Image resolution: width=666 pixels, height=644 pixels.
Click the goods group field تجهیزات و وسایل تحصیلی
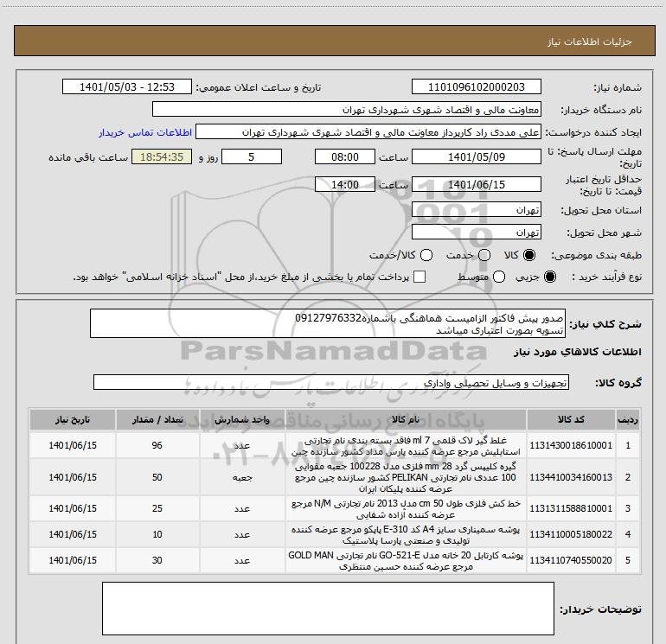tap(331, 382)
